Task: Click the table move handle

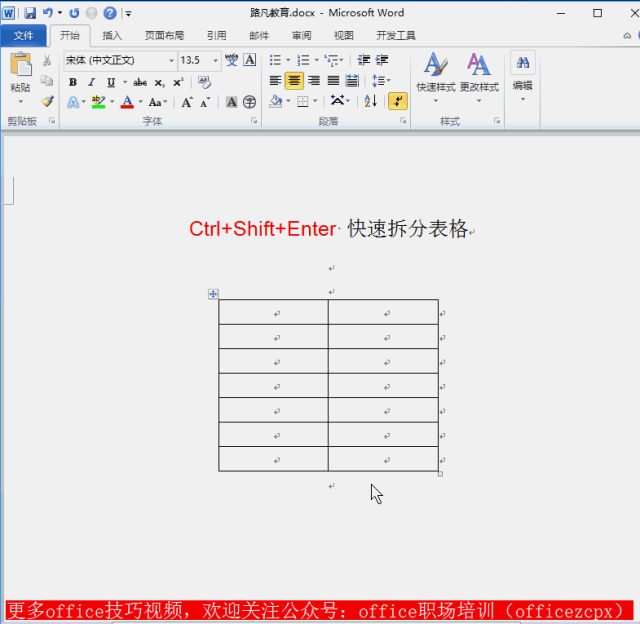Action: pyautogui.click(x=213, y=294)
